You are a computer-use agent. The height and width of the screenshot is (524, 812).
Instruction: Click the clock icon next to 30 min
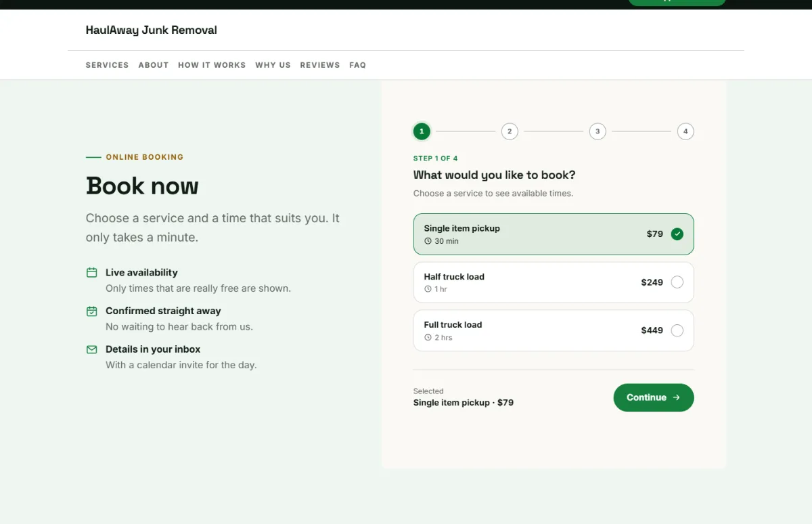pyautogui.click(x=428, y=241)
